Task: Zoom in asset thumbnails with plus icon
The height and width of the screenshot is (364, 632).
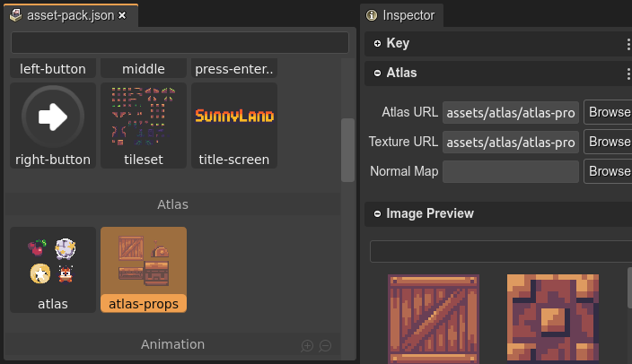Action: click(x=307, y=345)
